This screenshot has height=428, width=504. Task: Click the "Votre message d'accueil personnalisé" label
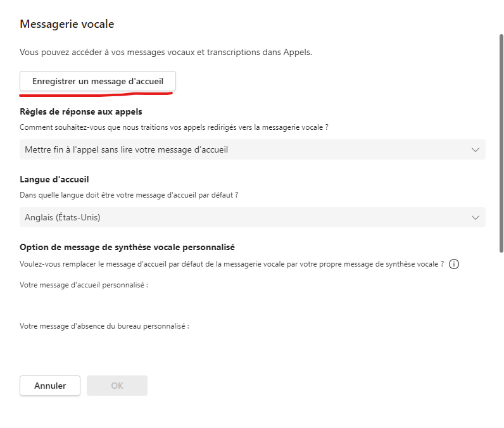[x=84, y=285]
